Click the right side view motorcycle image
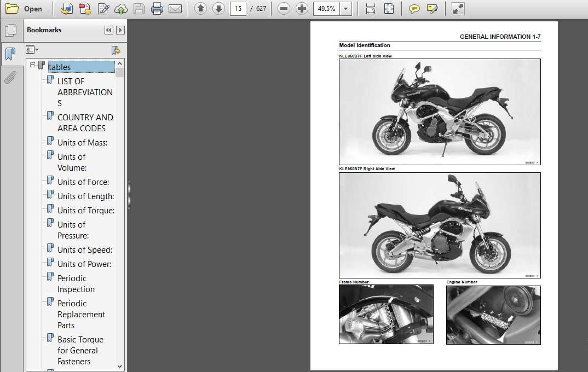 click(x=440, y=225)
